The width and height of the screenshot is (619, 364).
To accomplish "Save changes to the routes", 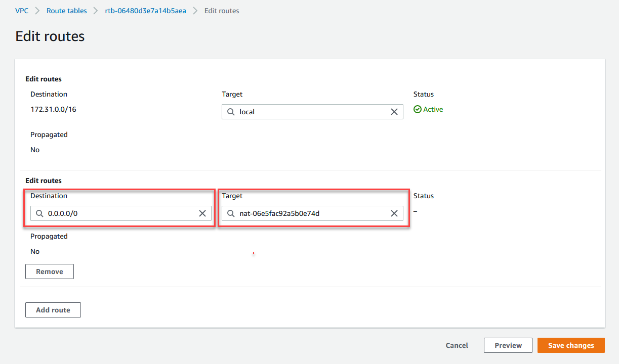I will 571,345.
